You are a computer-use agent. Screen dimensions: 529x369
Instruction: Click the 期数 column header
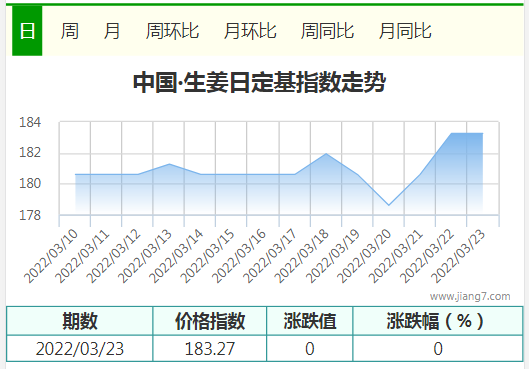coord(80,321)
